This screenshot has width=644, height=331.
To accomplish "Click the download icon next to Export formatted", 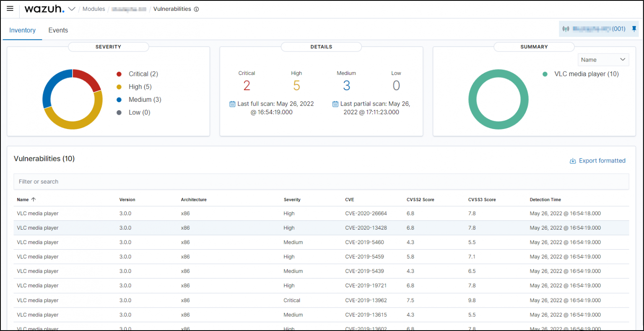I will pos(573,160).
